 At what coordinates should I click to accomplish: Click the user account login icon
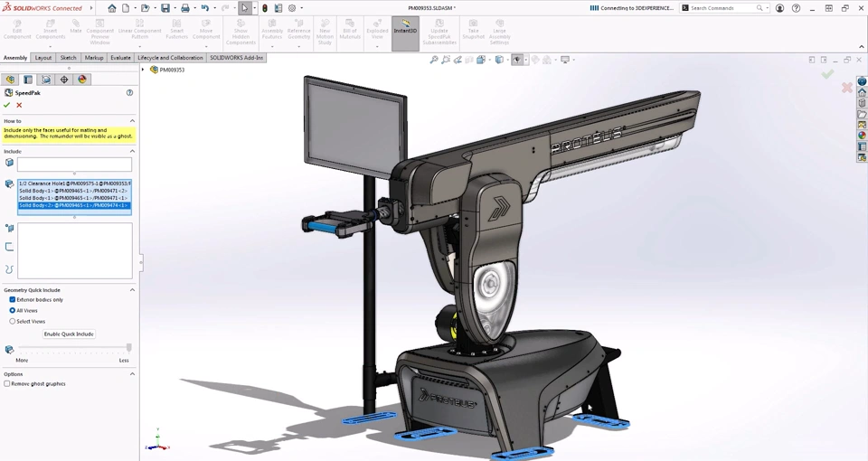pos(780,8)
